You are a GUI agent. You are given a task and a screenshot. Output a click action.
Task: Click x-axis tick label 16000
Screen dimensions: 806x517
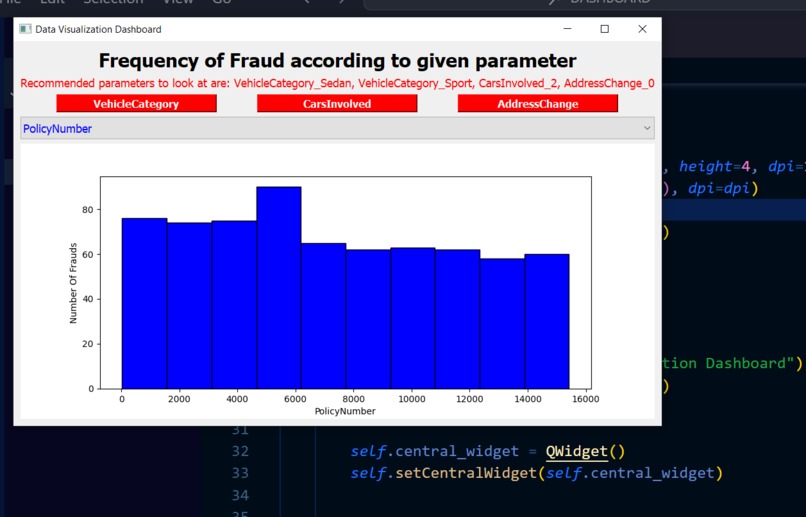(x=585, y=399)
